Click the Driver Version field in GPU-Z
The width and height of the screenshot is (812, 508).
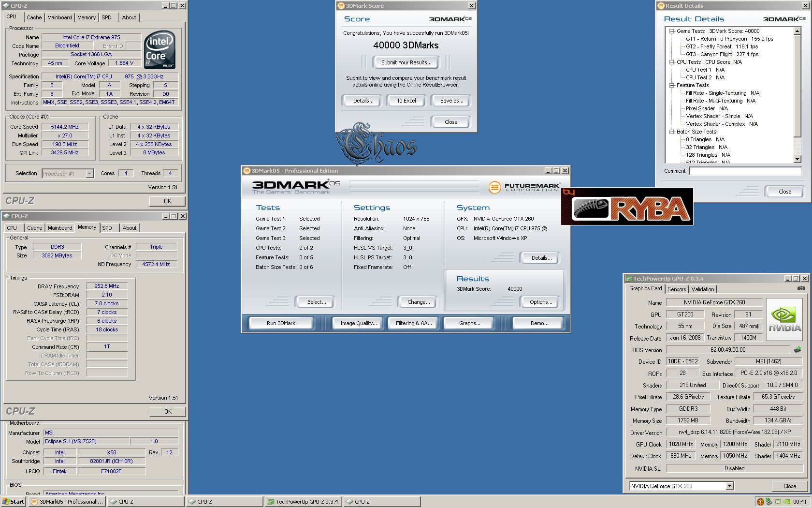734,433
